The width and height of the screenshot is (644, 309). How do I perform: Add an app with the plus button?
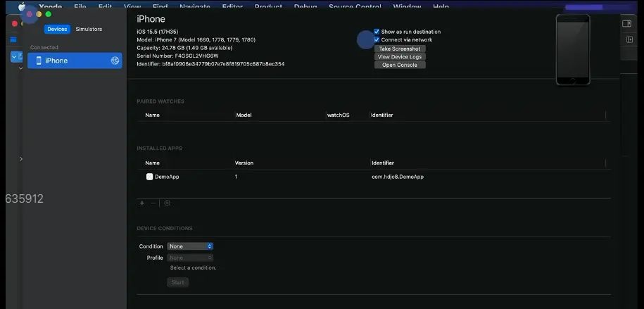(142, 203)
